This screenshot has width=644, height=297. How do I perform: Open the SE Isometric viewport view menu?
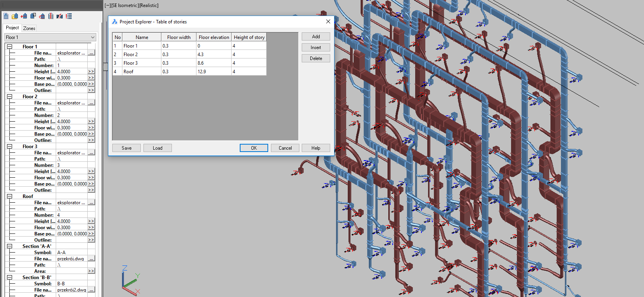click(x=124, y=5)
